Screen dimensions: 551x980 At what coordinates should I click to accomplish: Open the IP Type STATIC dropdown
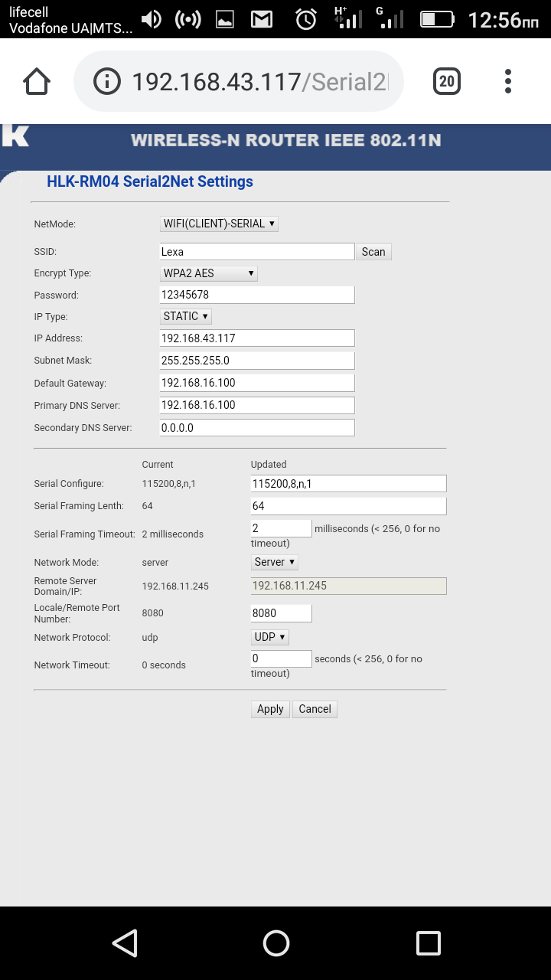click(x=186, y=316)
